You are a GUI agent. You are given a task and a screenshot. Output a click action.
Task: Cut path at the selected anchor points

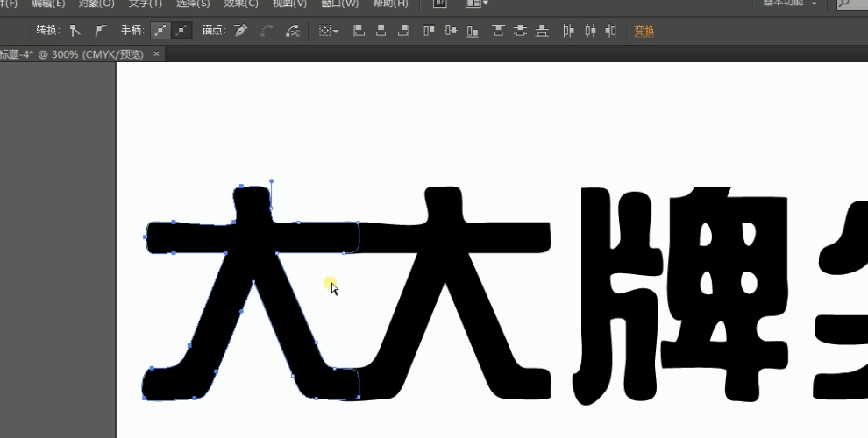click(x=292, y=31)
